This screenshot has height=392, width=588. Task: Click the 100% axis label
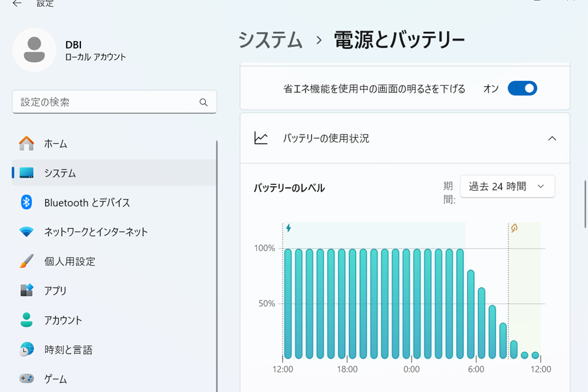(265, 248)
